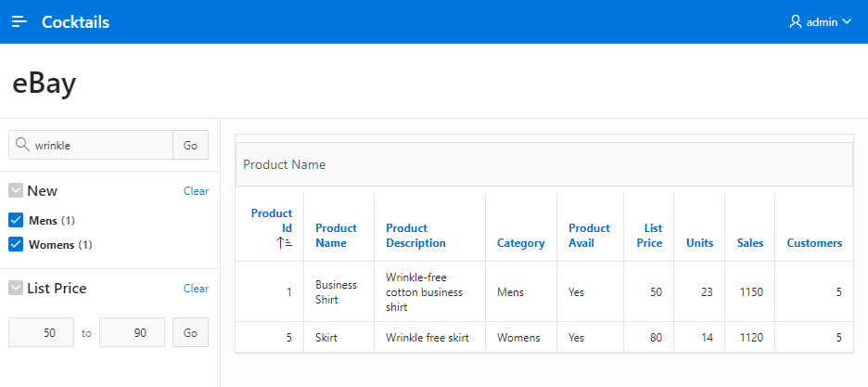Viewport: 868px width, 387px height.
Task: Open the Cocktails application title link
Action: (x=75, y=21)
